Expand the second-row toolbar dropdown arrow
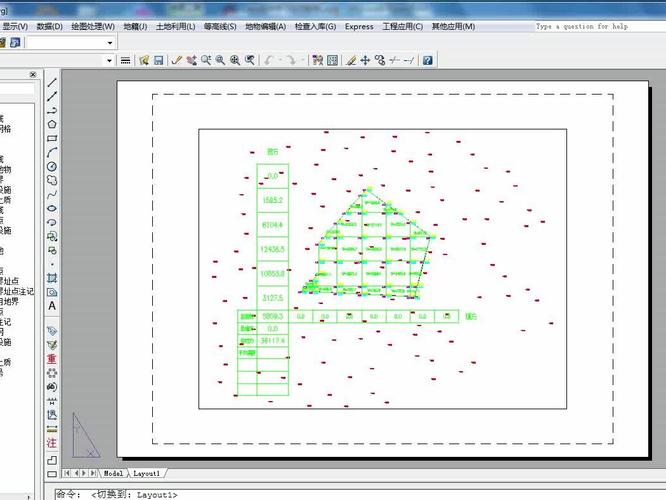Screen dimensions: 666x500 [110, 61]
